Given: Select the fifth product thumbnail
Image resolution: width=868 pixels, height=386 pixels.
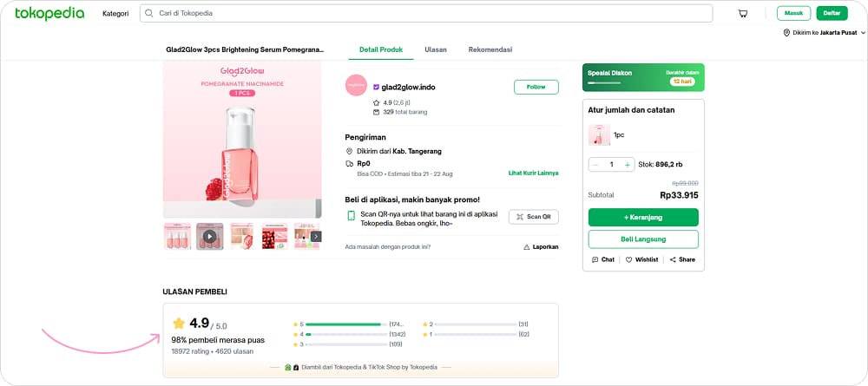Looking at the screenshot, I should [x=306, y=236].
